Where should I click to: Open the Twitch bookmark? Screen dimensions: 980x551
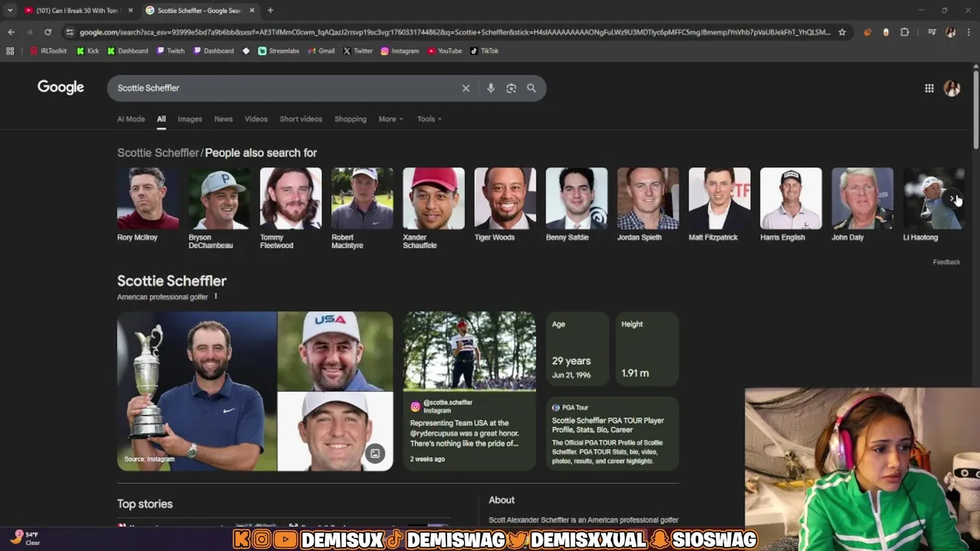click(x=171, y=51)
